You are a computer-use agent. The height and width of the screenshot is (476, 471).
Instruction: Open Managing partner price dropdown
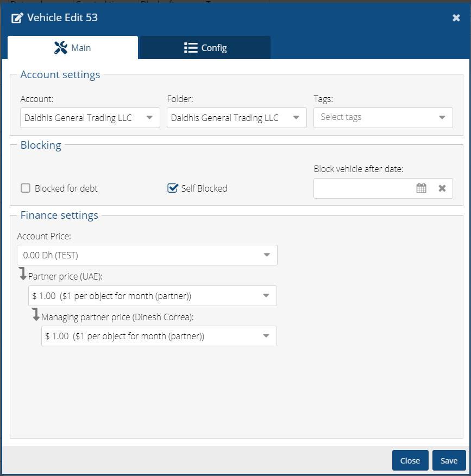(x=159, y=336)
